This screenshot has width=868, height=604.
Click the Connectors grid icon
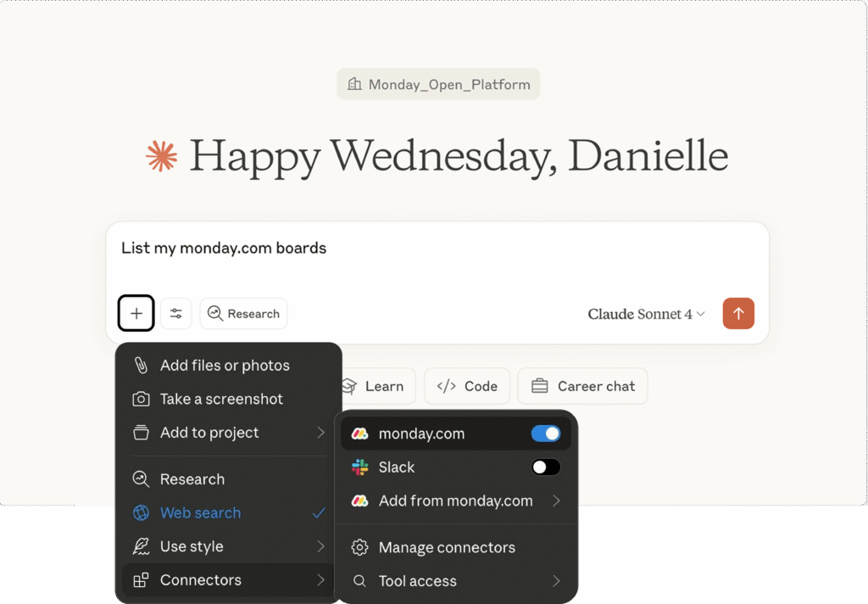[142, 579]
